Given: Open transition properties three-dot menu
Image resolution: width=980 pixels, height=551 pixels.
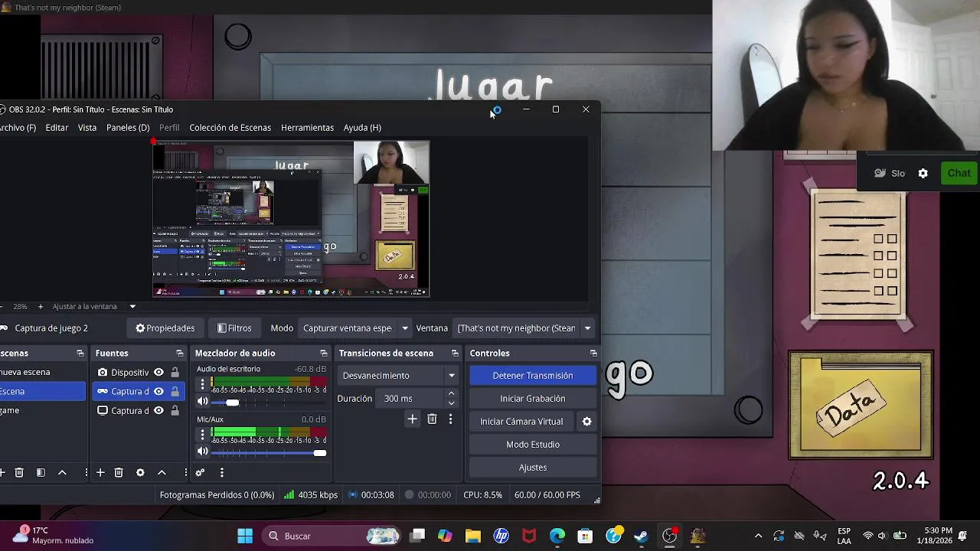Looking at the screenshot, I should click(x=450, y=419).
